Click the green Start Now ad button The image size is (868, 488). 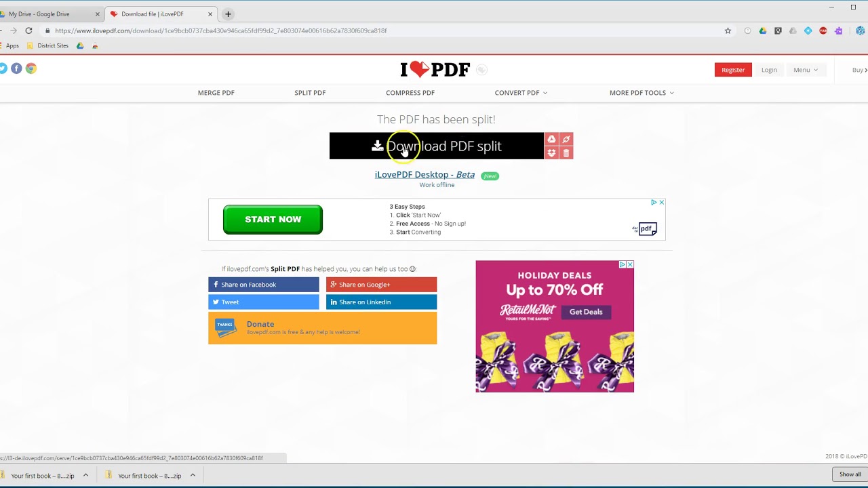273,220
